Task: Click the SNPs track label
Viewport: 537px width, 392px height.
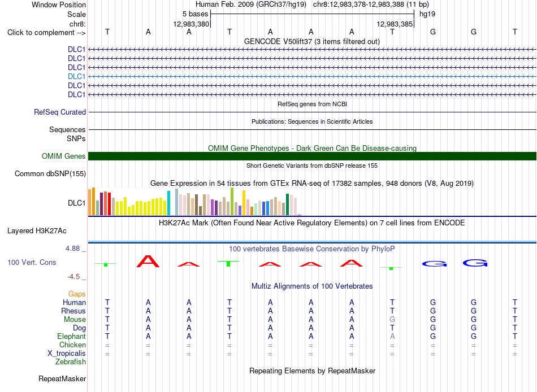Action: click(76, 138)
